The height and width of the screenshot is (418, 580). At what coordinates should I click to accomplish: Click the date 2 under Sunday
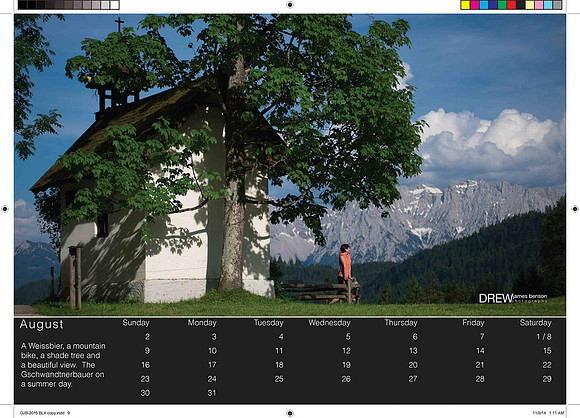tap(147, 337)
